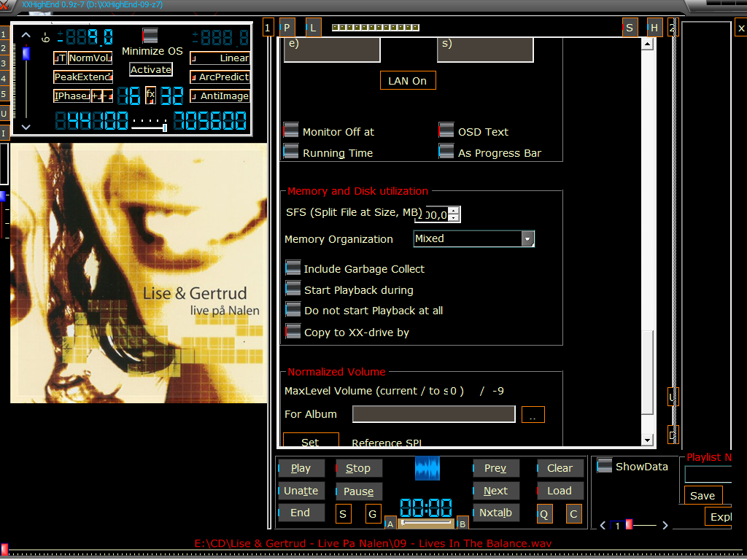Click the SFS split size value field
The width and height of the screenshot is (747, 560).
coord(432,214)
